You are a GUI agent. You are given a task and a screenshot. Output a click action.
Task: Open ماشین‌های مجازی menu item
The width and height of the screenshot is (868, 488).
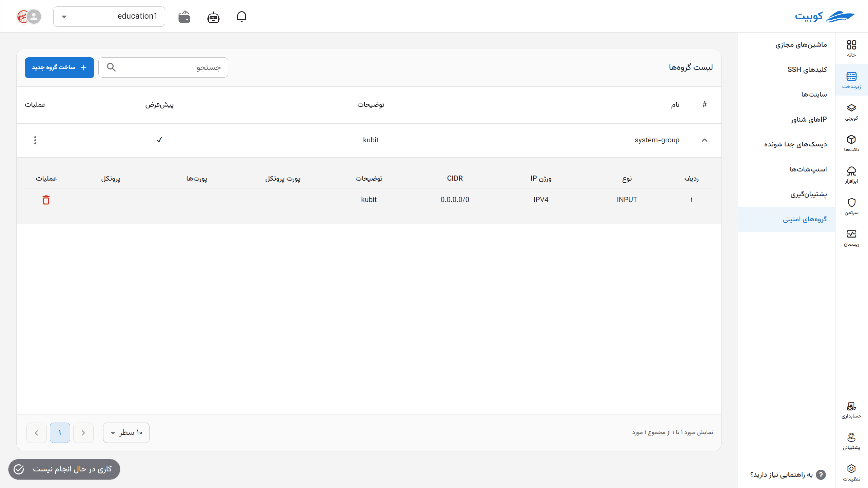[787, 45]
